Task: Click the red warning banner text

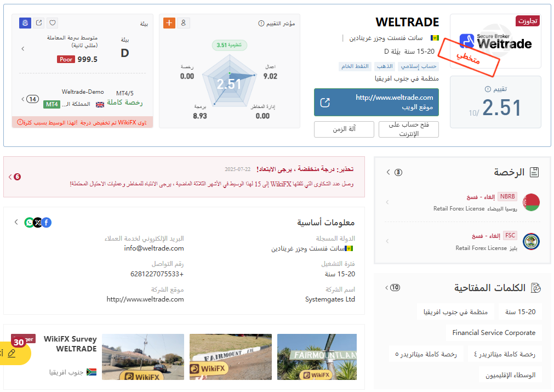Action: [x=212, y=184]
